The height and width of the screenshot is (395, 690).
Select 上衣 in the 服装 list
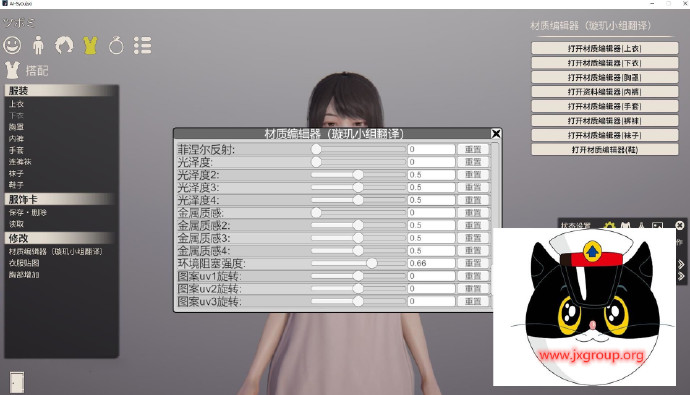tap(16, 104)
